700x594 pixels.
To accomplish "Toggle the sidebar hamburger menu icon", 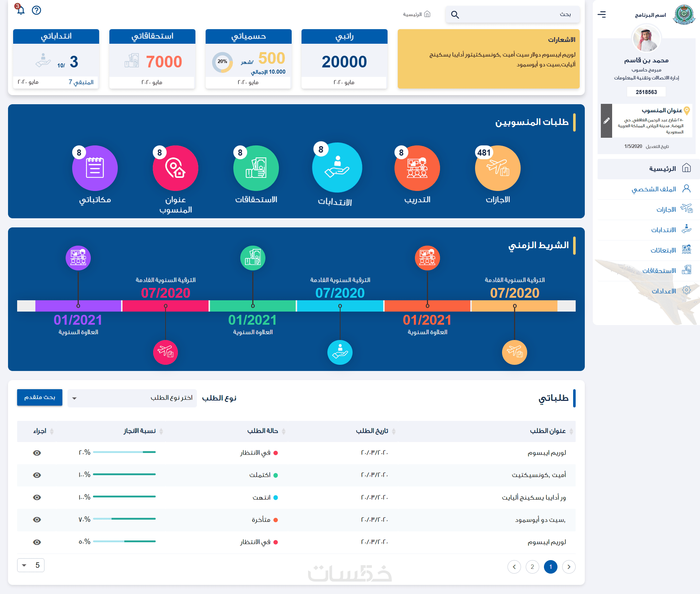I will (x=602, y=14).
